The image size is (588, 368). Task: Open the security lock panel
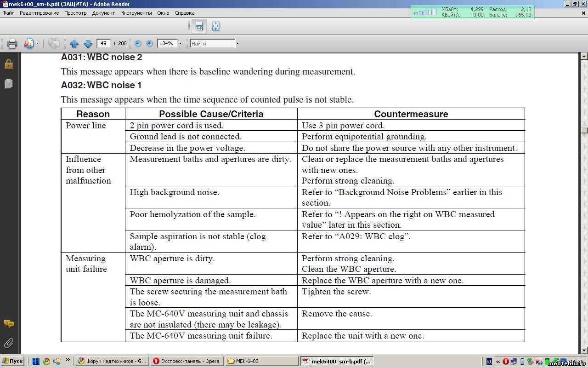point(8,64)
